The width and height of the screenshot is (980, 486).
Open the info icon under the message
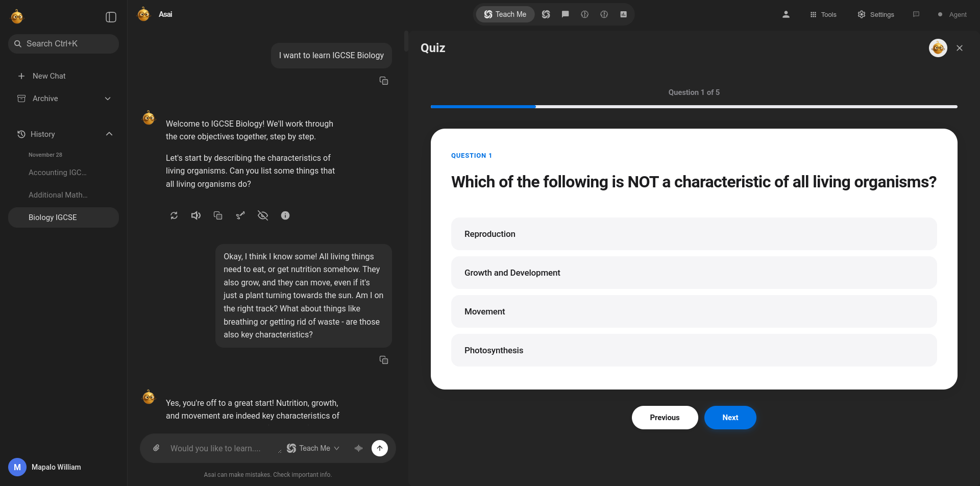click(x=285, y=215)
